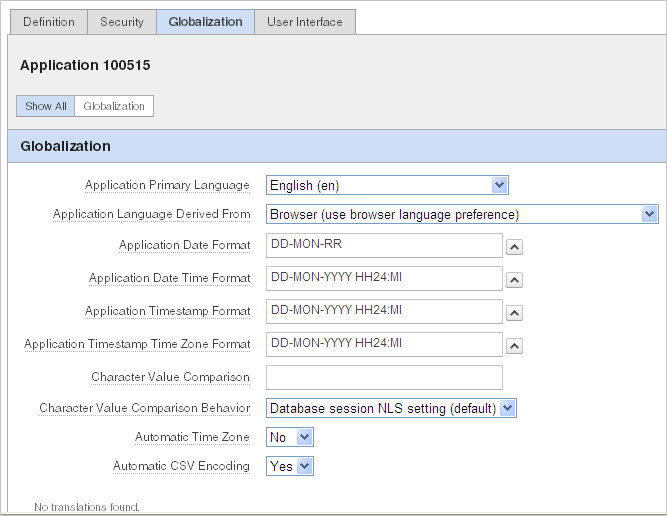Click the Application Date Format input field

tap(384, 245)
